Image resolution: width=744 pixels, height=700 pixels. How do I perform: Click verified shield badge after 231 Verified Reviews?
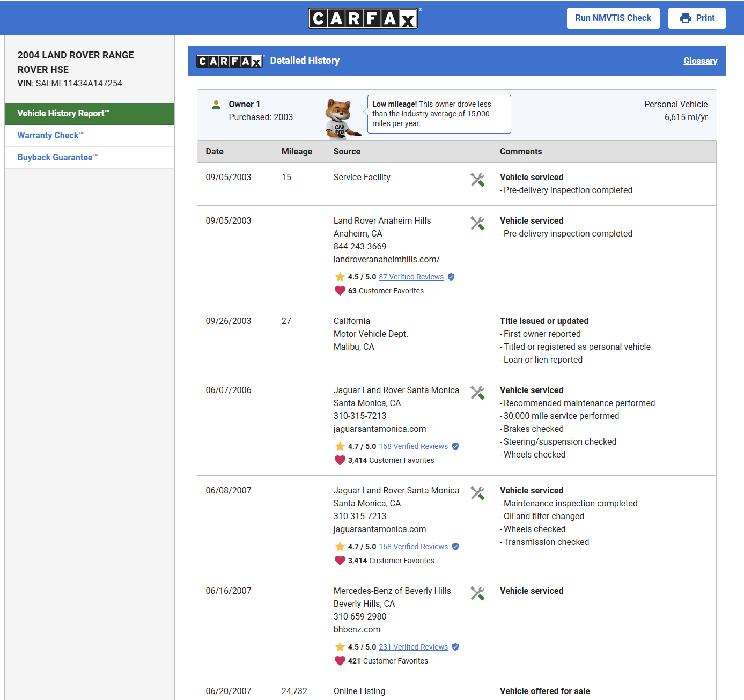pyautogui.click(x=455, y=647)
